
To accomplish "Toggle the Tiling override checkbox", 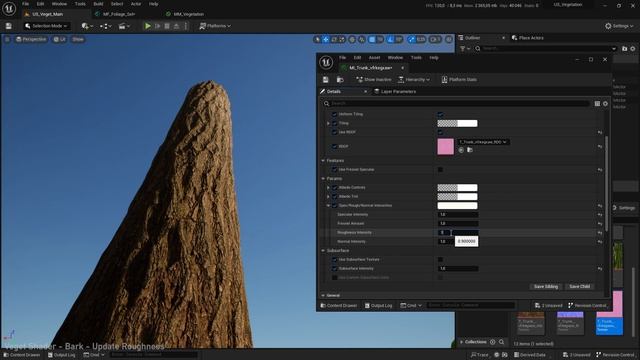I will (x=335, y=123).
